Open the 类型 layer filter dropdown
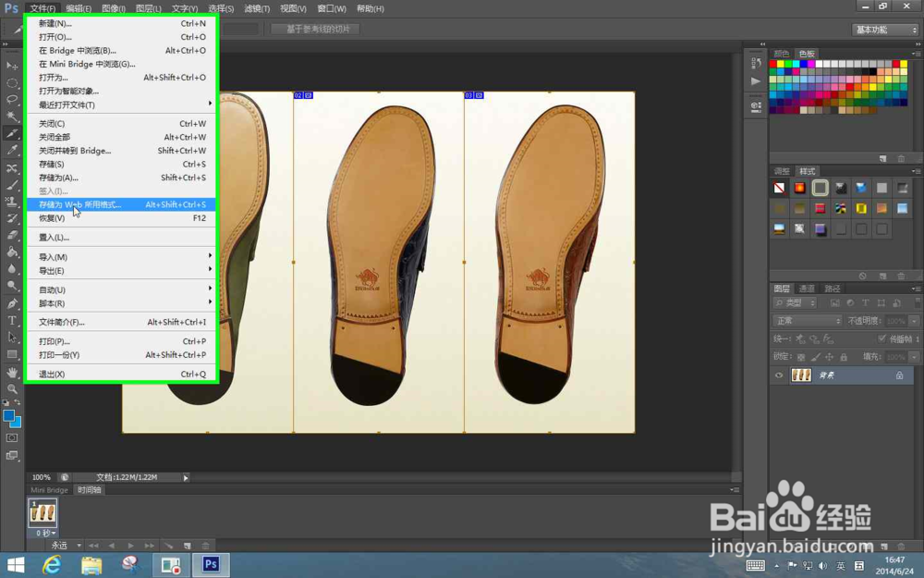The width and height of the screenshot is (924, 578). click(x=795, y=303)
